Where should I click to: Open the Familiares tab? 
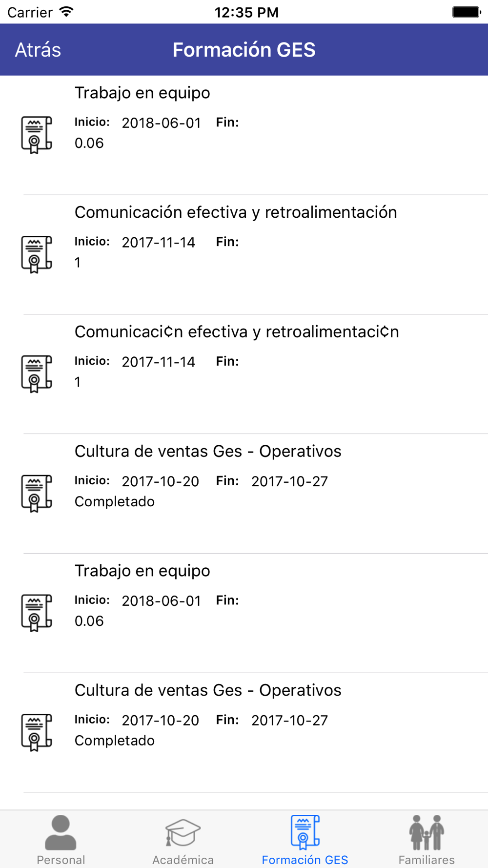point(427,840)
